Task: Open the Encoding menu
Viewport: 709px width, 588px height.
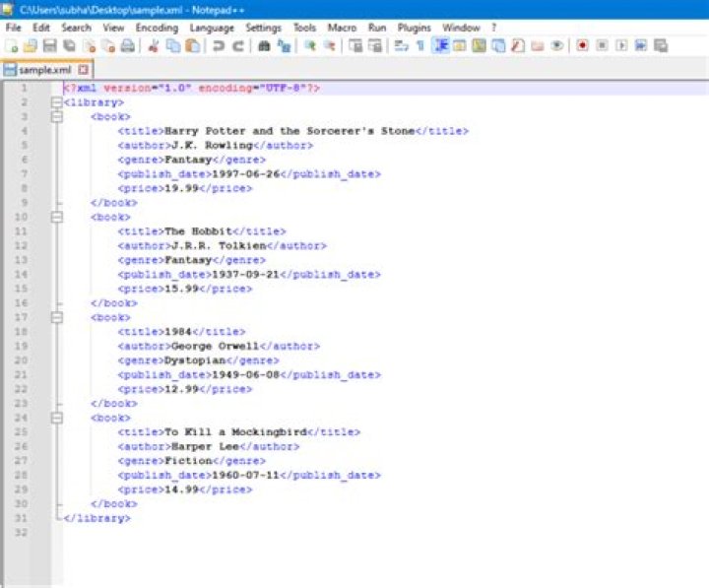Action: coord(157,28)
